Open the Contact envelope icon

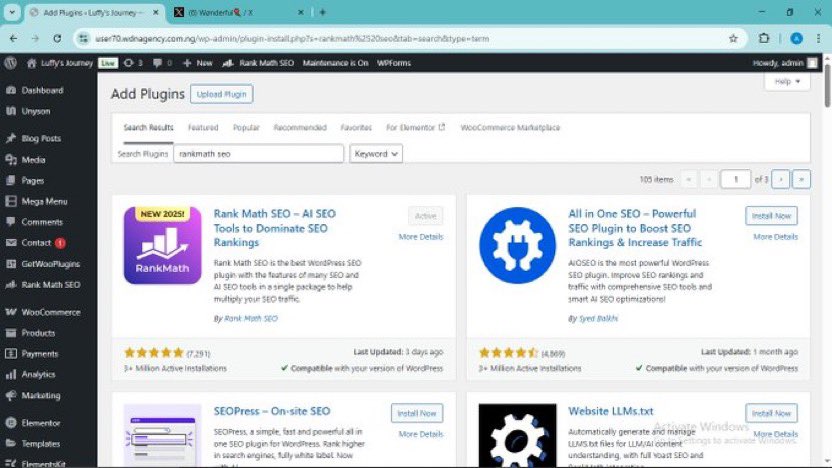11,242
